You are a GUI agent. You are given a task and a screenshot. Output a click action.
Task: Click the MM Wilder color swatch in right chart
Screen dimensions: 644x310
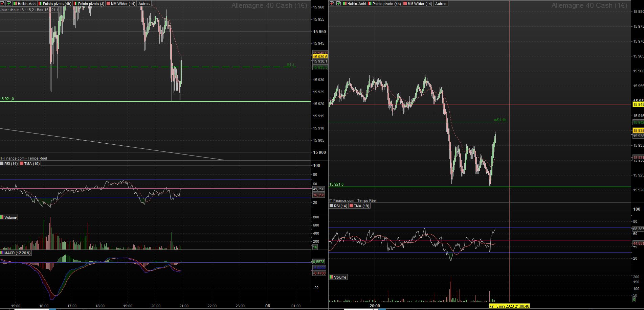click(405, 4)
